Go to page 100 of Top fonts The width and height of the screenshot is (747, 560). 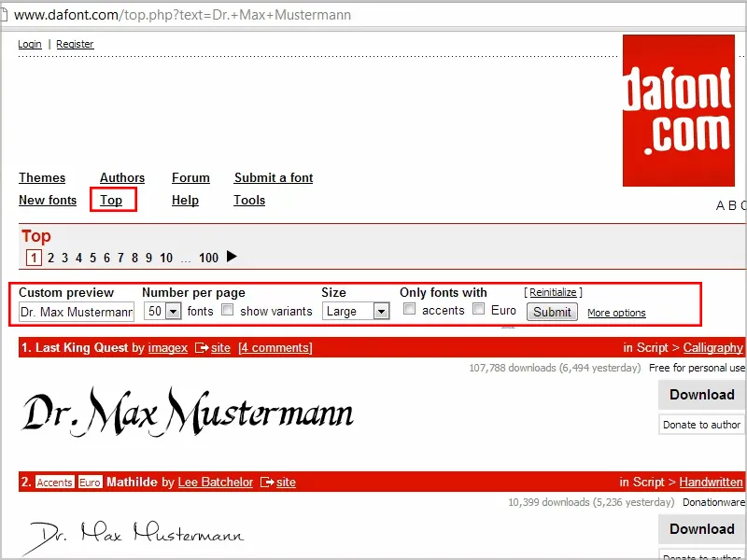[x=208, y=258]
